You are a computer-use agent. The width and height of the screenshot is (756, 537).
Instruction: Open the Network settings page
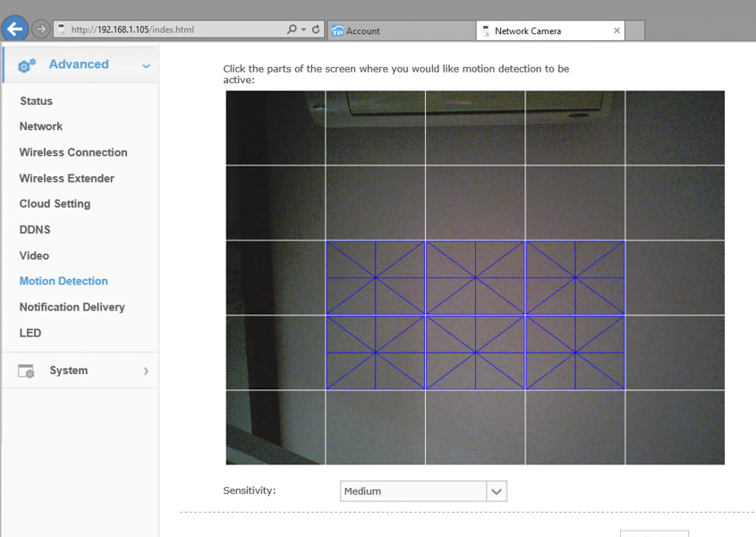click(41, 126)
